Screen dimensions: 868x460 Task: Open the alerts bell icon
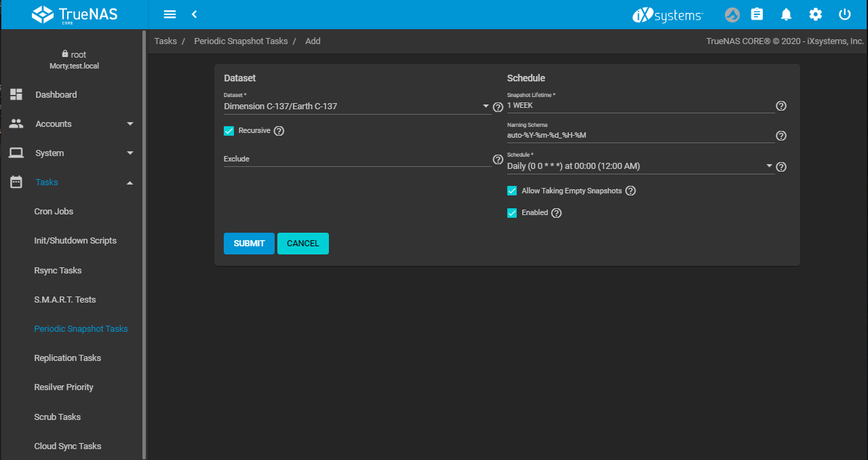click(787, 14)
